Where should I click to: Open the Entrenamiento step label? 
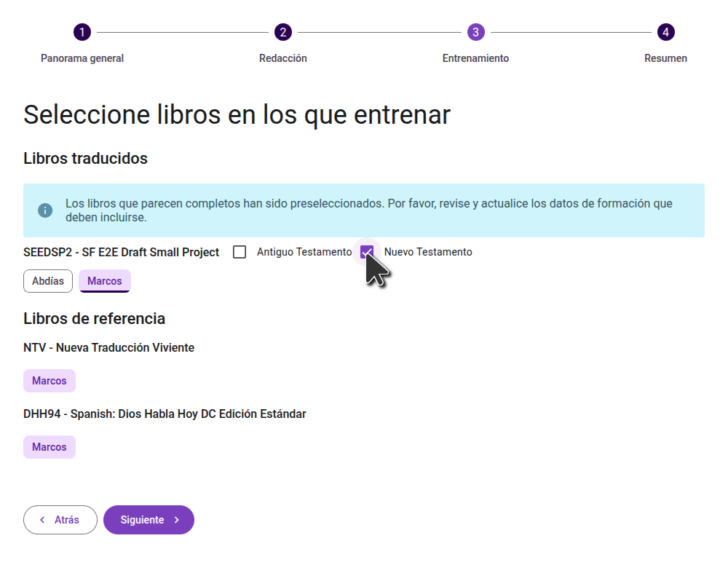(x=475, y=58)
